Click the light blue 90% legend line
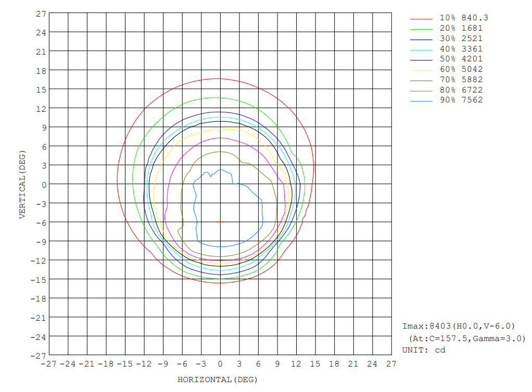Image resolution: width=532 pixels, height=392 pixels. click(x=421, y=101)
